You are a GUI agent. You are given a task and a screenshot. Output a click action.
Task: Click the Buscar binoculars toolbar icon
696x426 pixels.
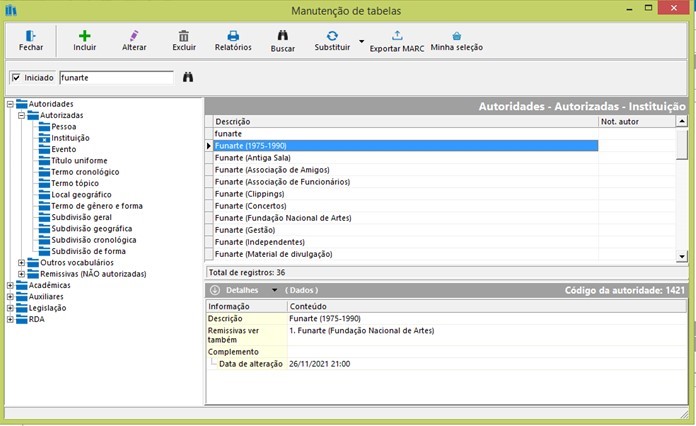(282, 35)
